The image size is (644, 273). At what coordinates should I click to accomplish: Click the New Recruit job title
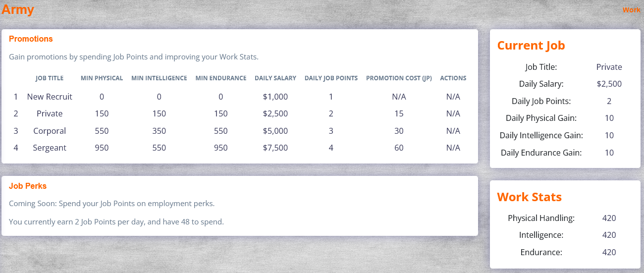50,97
